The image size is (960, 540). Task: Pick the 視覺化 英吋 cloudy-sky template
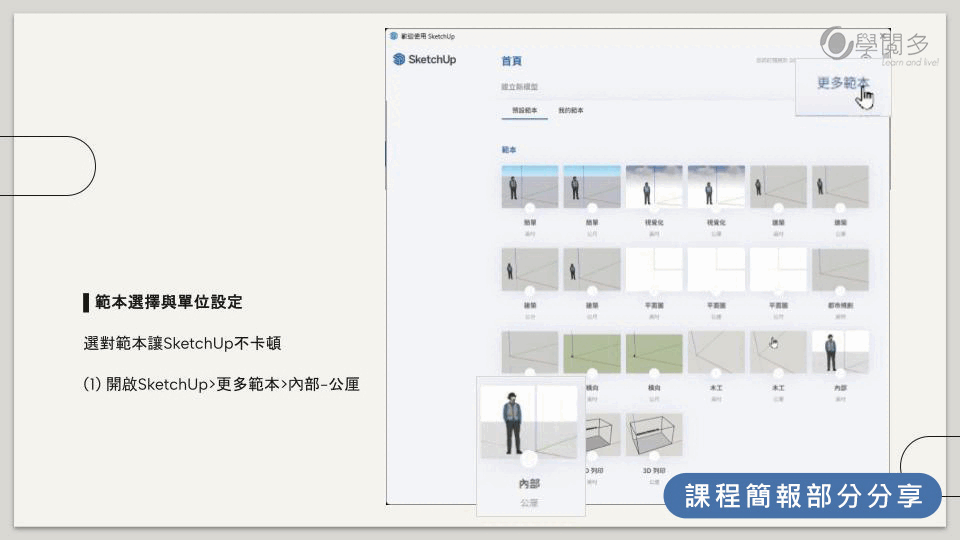click(654, 187)
